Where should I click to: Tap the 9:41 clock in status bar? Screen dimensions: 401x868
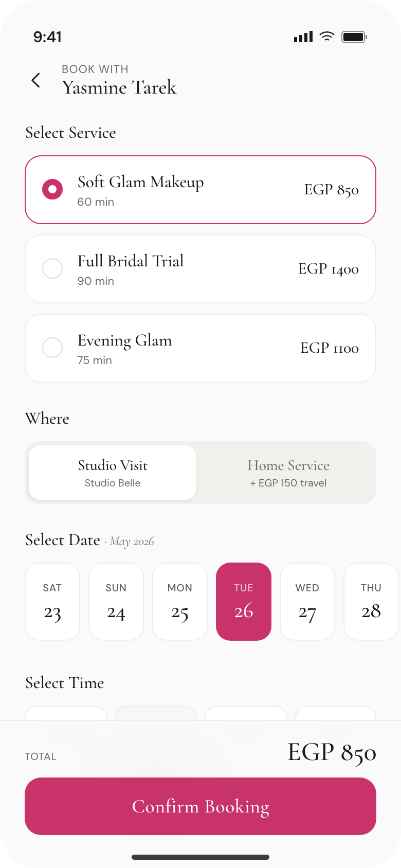(x=47, y=37)
